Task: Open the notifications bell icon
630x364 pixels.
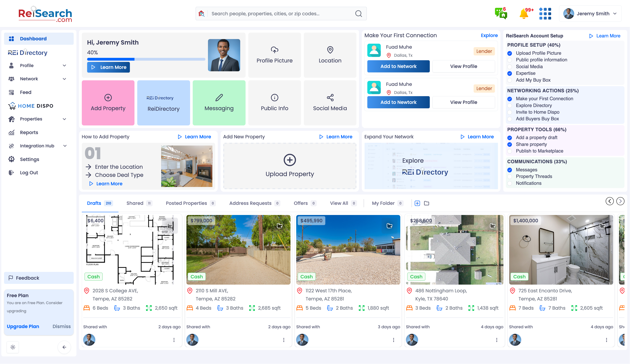Action: [x=524, y=14]
